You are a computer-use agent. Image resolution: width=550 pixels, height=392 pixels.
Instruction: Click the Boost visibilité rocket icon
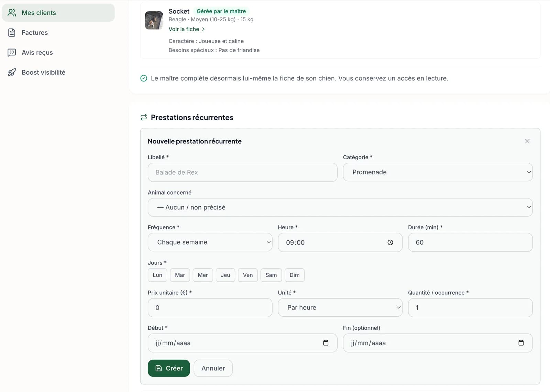click(x=12, y=73)
